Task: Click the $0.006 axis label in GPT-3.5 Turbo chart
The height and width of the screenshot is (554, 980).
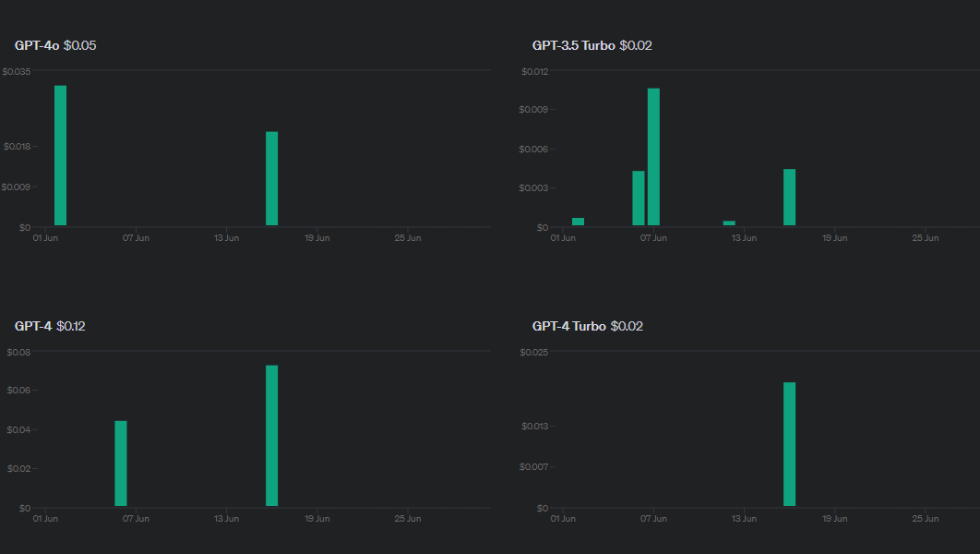Action: pyautogui.click(x=533, y=149)
